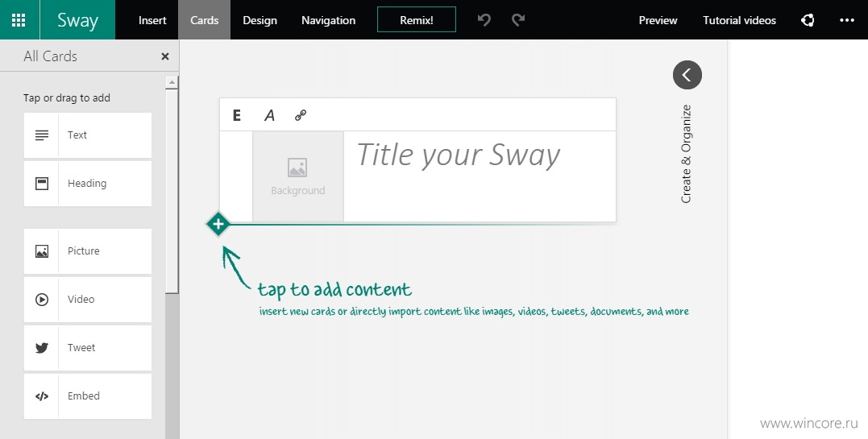Add an Embed card
This screenshot has width=868, height=439.
88,396
